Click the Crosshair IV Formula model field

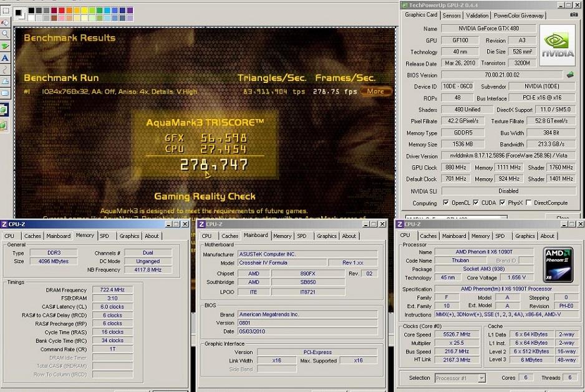[x=282, y=262]
